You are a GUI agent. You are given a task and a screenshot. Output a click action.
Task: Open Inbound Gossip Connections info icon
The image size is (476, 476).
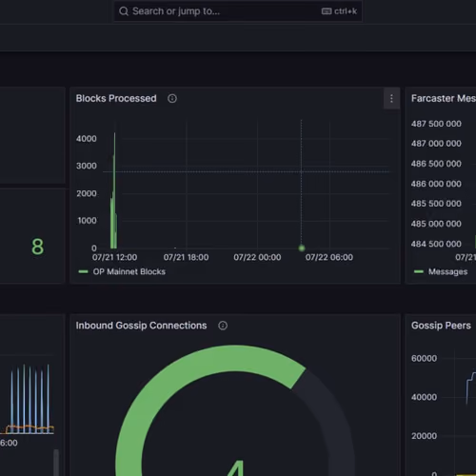pyautogui.click(x=223, y=326)
